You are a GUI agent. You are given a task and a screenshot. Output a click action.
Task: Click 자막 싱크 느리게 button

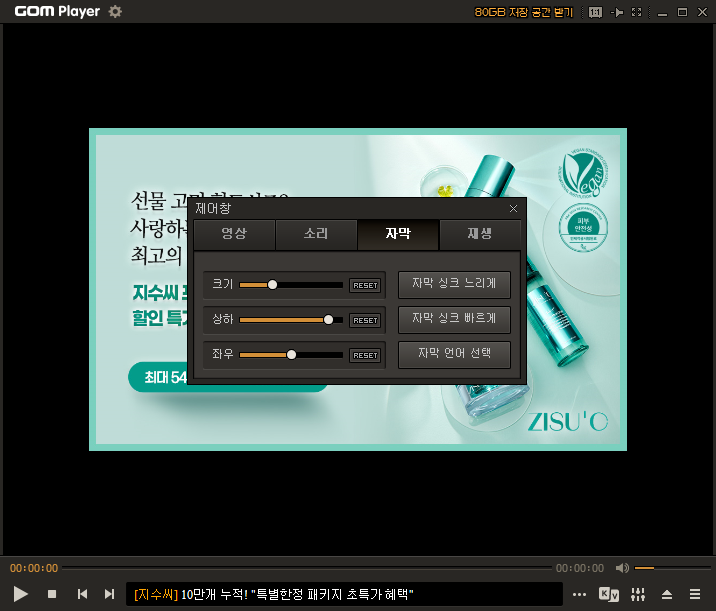click(454, 284)
